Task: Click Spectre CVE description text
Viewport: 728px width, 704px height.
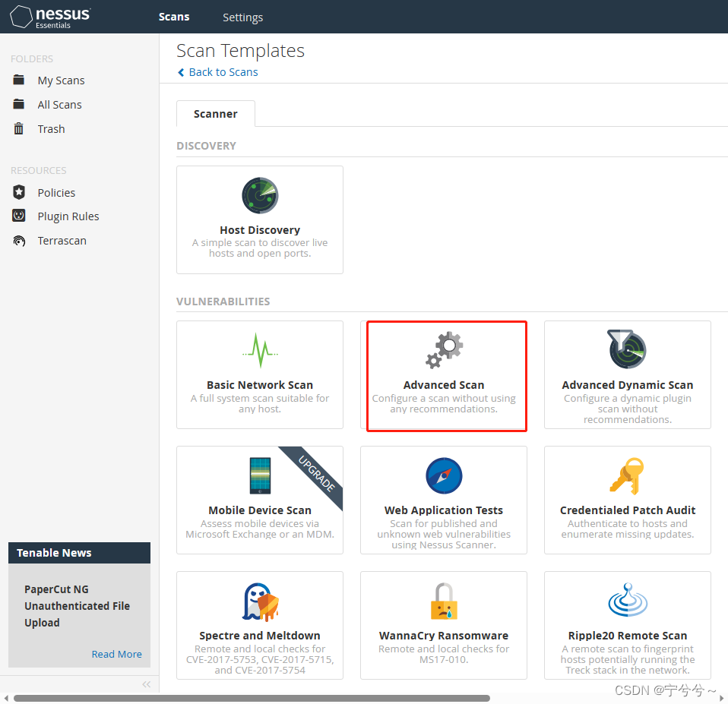Action: [x=260, y=659]
